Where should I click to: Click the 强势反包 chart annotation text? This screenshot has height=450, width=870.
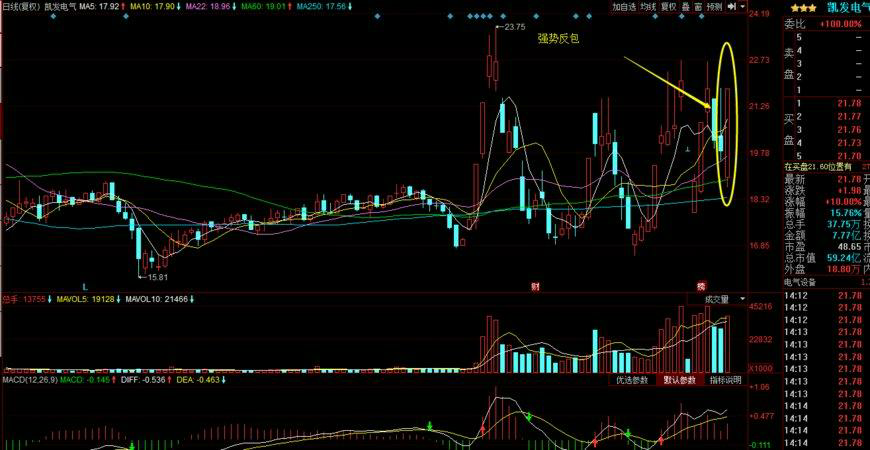click(x=558, y=39)
